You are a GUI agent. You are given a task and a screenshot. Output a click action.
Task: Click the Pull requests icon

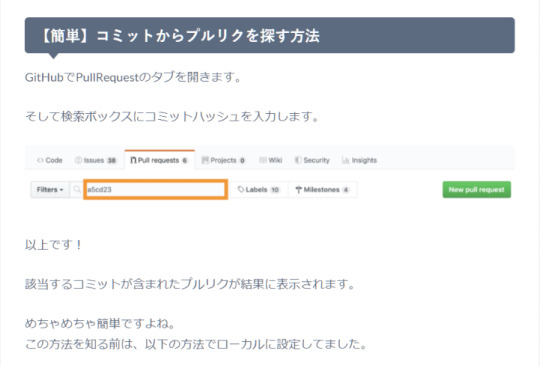click(133, 160)
